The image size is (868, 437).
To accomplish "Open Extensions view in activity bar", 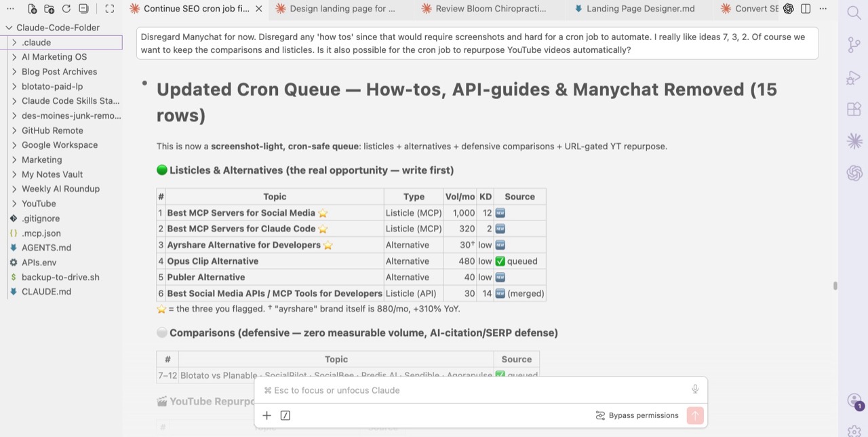I will [854, 109].
